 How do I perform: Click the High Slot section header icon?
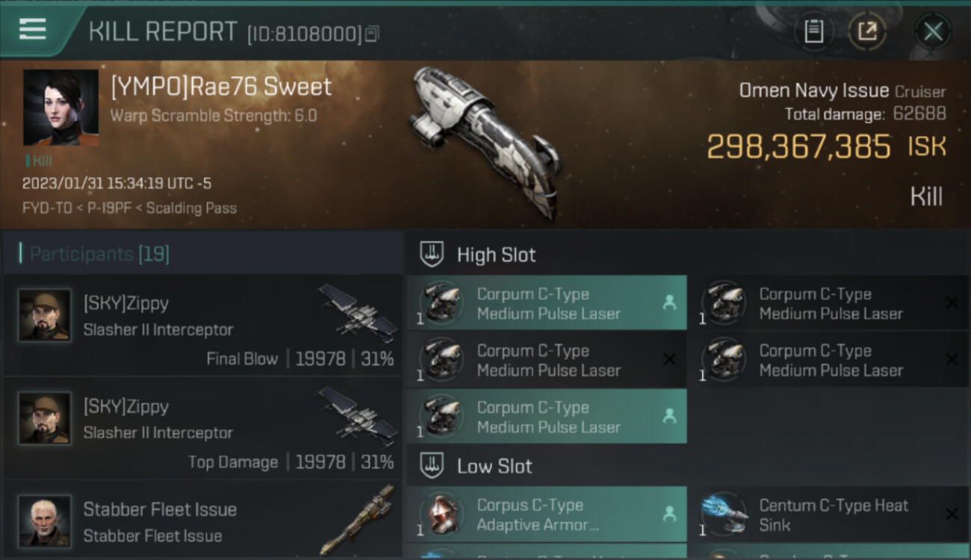431,254
